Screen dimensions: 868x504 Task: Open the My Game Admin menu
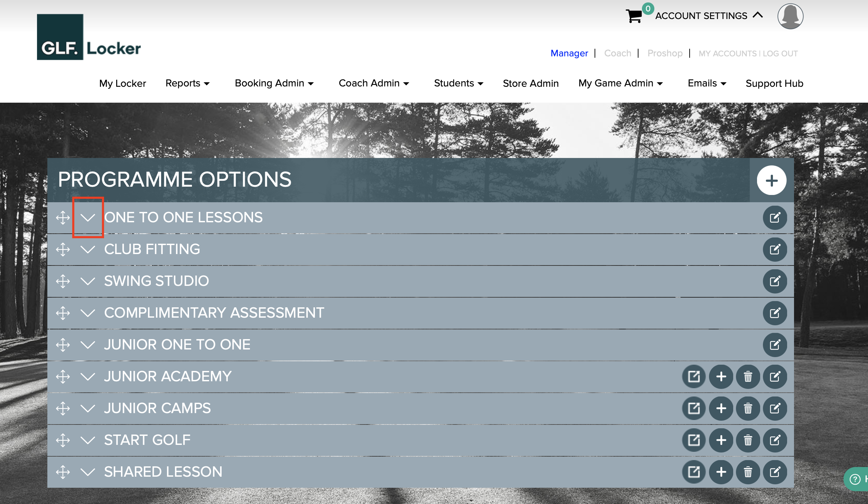(x=620, y=83)
